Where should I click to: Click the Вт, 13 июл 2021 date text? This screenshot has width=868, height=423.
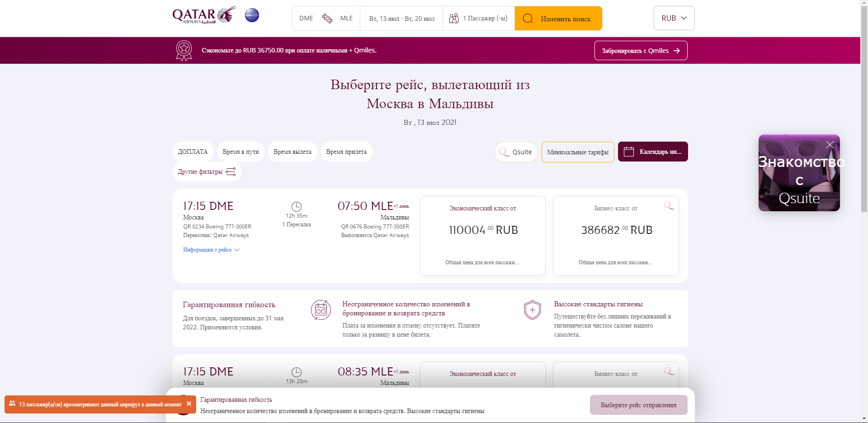point(430,123)
